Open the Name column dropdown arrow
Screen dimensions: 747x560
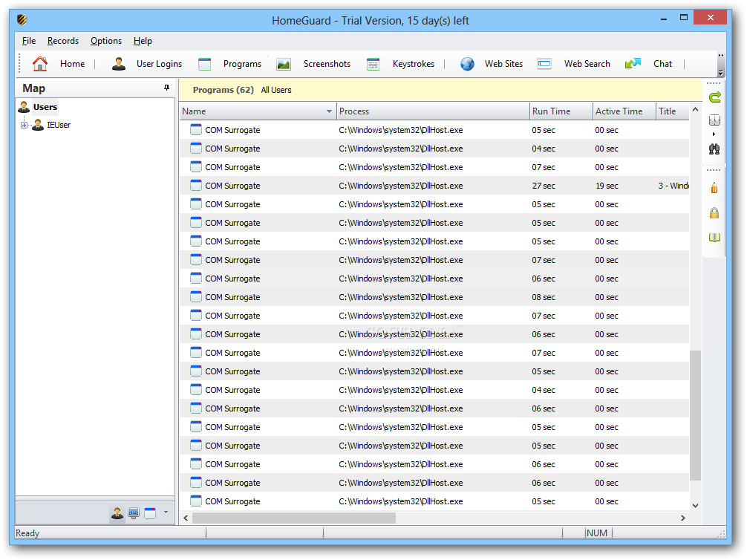click(329, 111)
